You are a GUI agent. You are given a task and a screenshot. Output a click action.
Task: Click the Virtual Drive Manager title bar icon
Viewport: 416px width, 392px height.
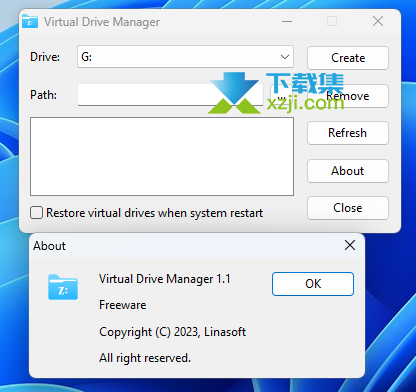pos(30,22)
